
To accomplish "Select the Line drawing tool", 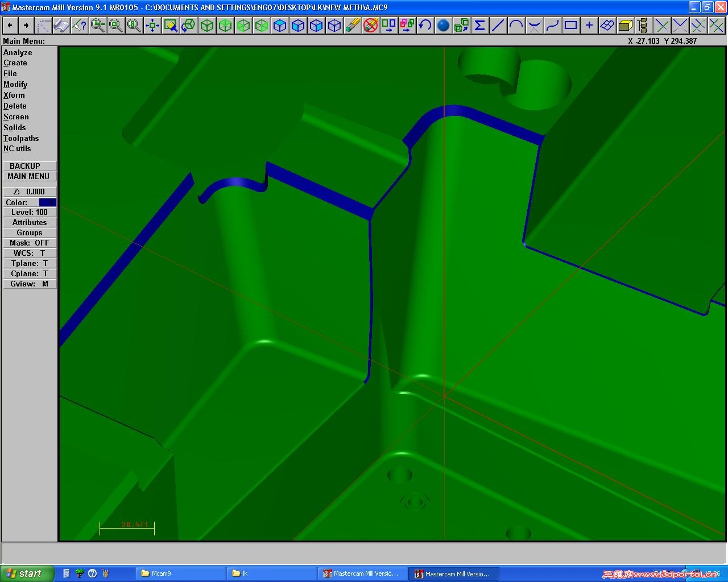I will pos(498,25).
